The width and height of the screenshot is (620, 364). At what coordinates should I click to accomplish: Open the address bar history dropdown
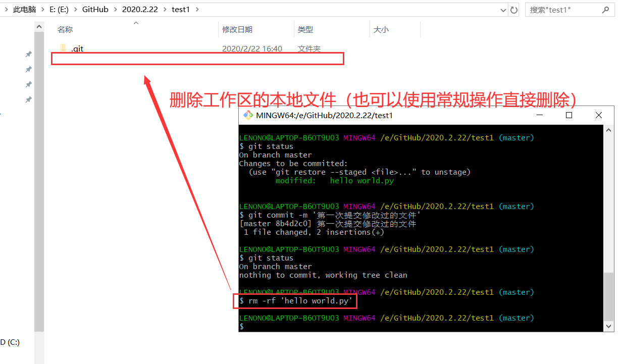(x=503, y=10)
